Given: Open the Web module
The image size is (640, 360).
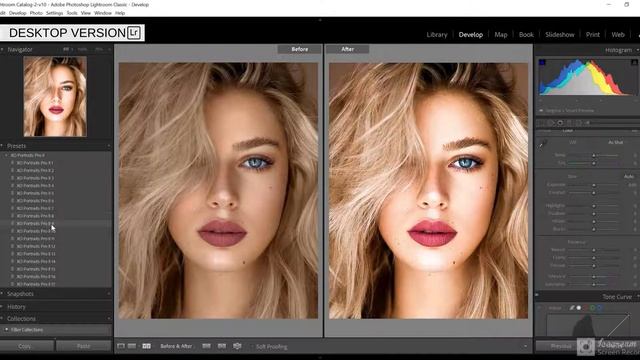Looking at the screenshot, I should click(618, 35).
